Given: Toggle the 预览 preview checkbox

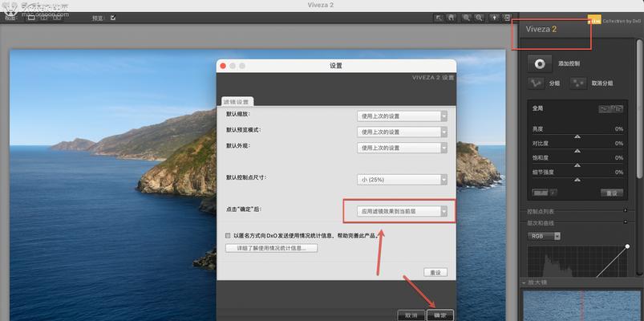Looking at the screenshot, I should tap(113, 18).
